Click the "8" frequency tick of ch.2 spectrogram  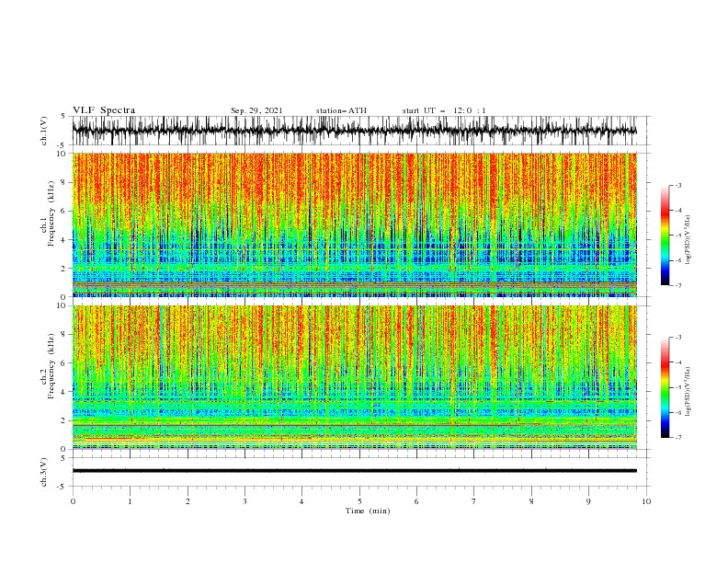63,334
